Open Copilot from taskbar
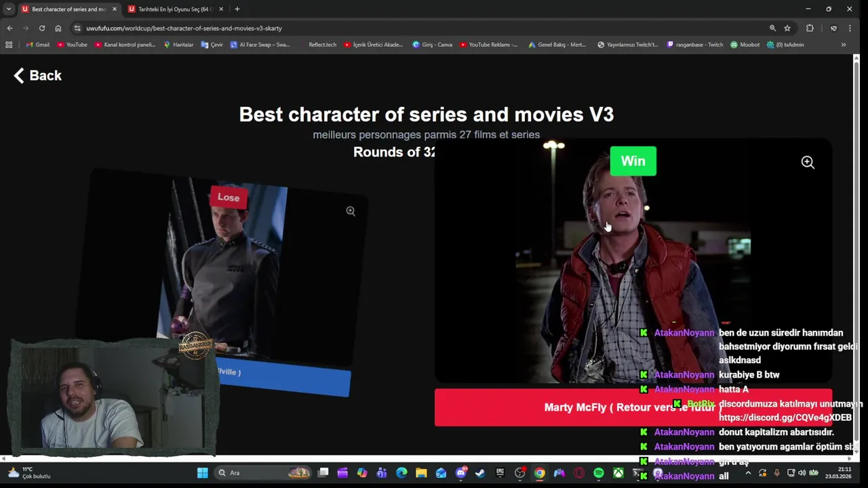This screenshot has width=868, height=488. tap(362, 473)
